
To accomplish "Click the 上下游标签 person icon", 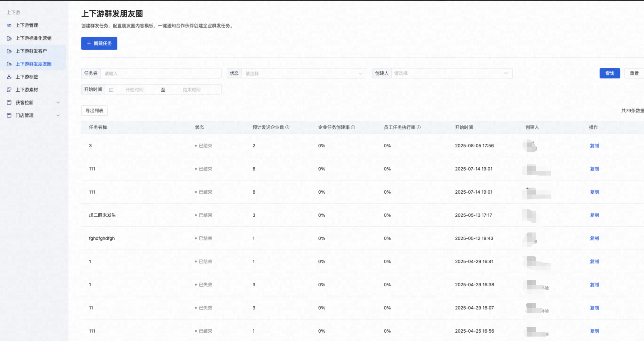I will [x=9, y=77].
